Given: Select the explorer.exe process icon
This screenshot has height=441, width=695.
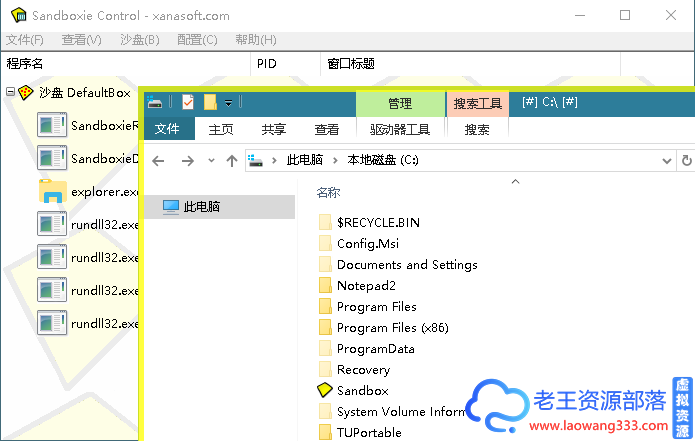Looking at the screenshot, I should [x=52, y=191].
